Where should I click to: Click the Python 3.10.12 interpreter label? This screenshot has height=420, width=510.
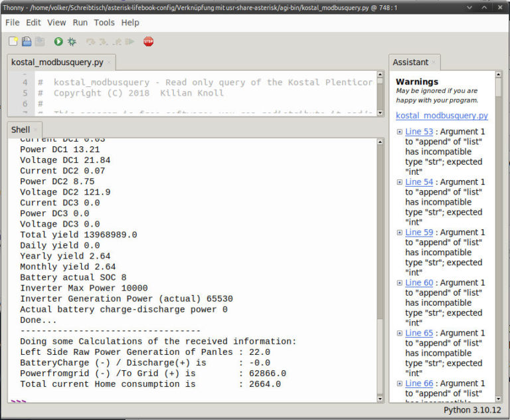pos(471,410)
